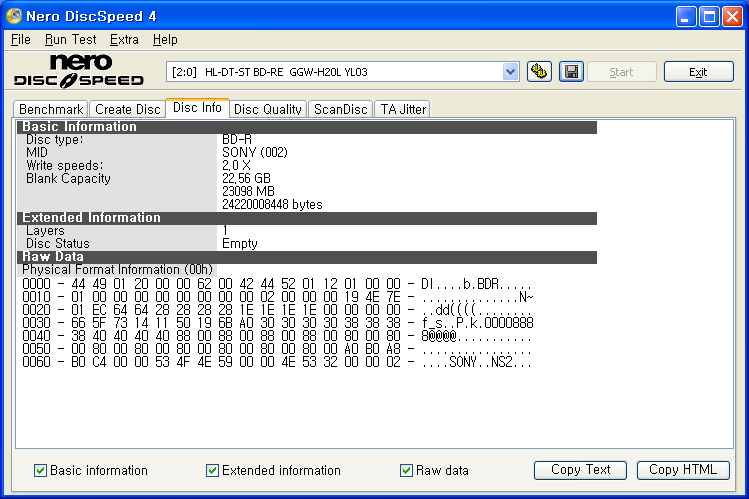Click the Copy Text button
The image size is (749, 499).
[x=580, y=470]
